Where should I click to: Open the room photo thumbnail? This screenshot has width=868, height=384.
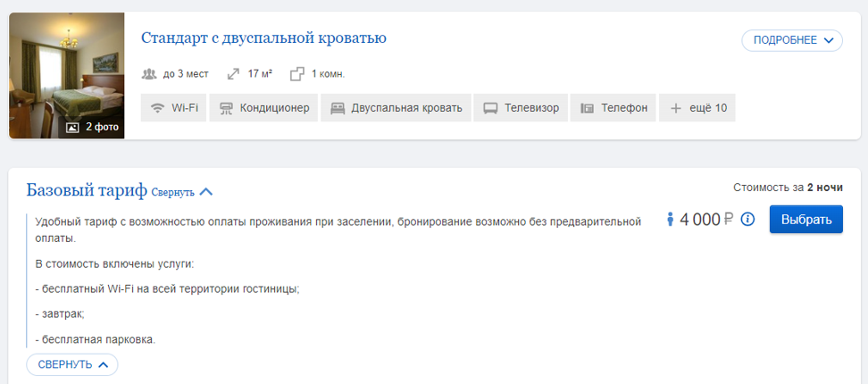pos(66,75)
